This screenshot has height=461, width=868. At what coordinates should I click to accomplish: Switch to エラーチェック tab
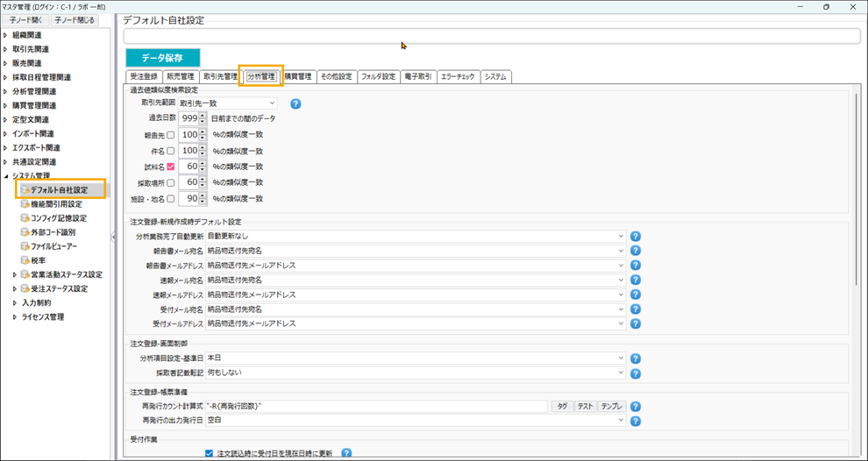(458, 77)
